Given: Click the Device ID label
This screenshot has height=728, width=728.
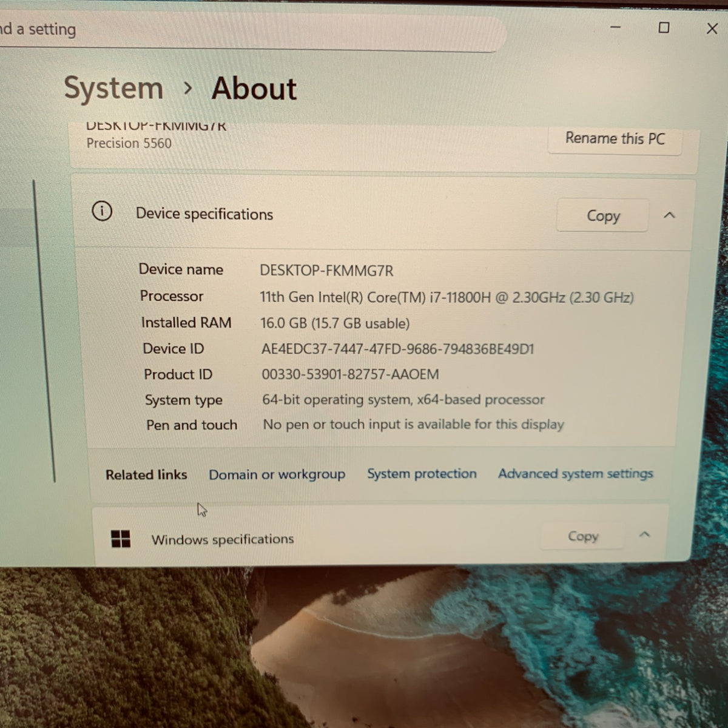Looking at the screenshot, I should tap(174, 349).
